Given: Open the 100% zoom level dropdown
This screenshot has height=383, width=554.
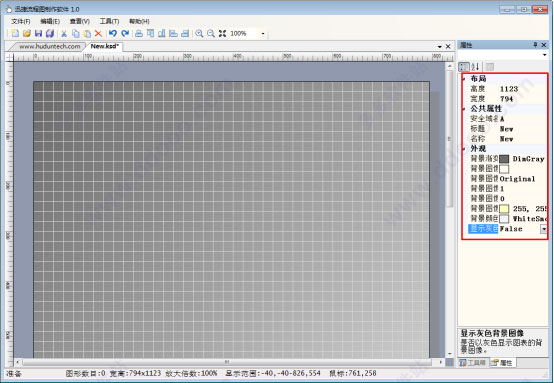Looking at the screenshot, I should coord(263,34).
